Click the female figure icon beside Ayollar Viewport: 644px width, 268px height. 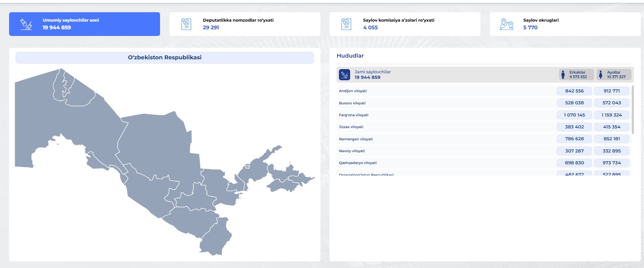coord(601,75)
